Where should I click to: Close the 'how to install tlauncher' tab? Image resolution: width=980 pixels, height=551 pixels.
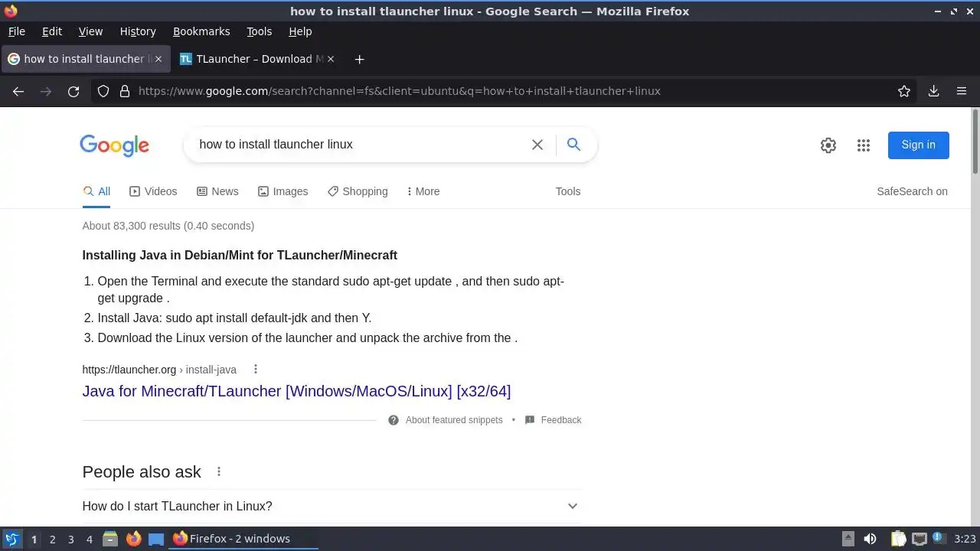[x=158, y=59]
